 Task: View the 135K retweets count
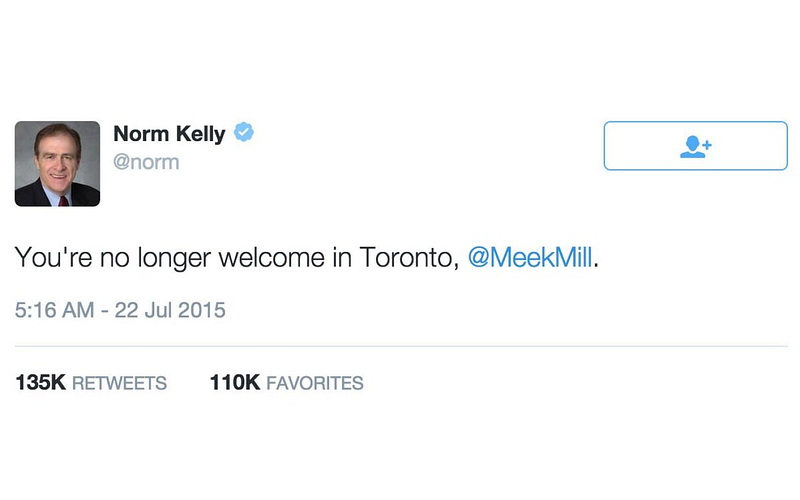40,383
